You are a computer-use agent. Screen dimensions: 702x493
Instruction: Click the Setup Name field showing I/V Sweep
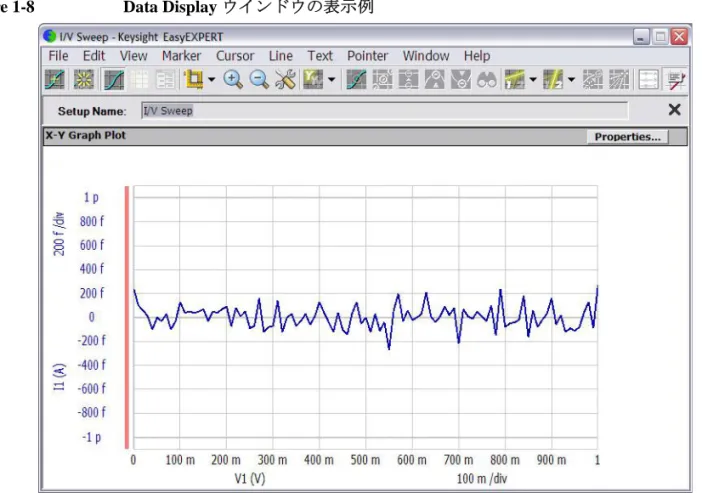[385, 111]
